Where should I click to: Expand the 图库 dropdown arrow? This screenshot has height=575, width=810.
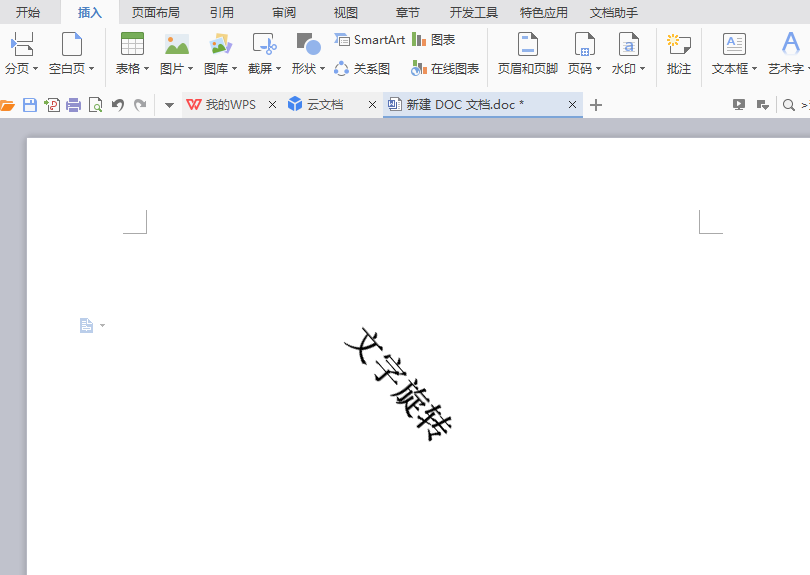[x=234, y=69]
